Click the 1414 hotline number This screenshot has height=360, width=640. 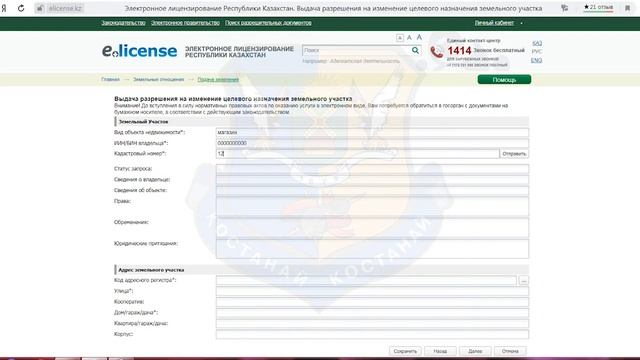click(x=459, y=51)
